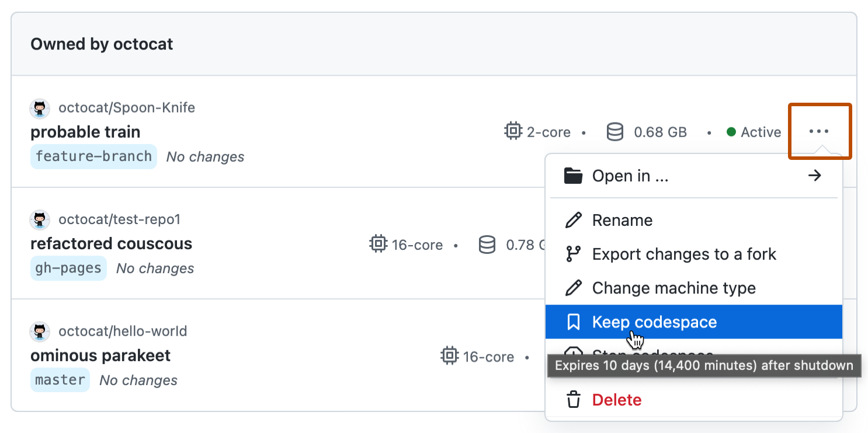The image size is (868, 433).
Task: Click the CPU icon showing 2-core
Action: pyautogui.click(x=513, y=131)
